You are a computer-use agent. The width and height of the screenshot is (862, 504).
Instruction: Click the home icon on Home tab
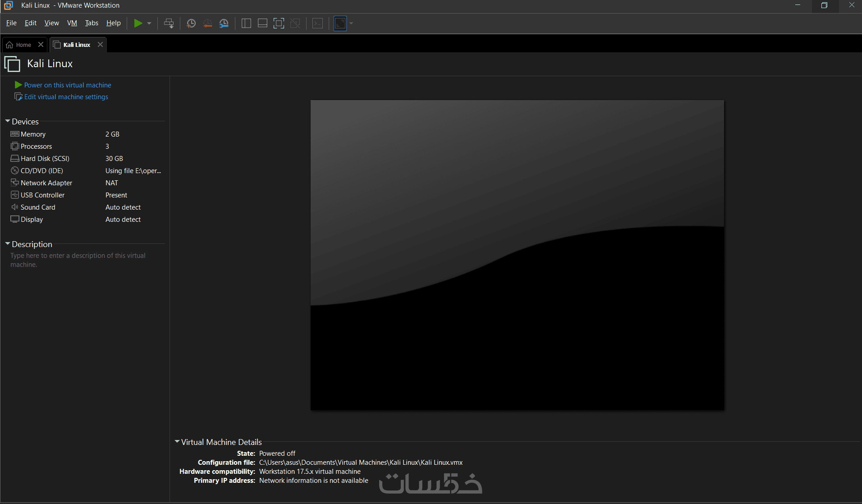coord(9,45)
